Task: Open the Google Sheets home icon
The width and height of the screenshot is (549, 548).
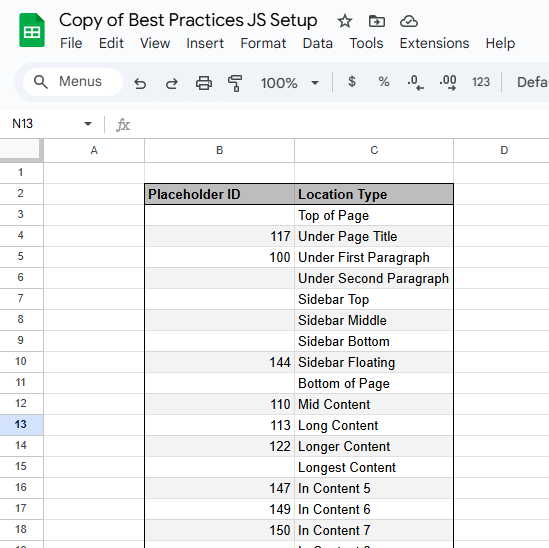Action: tap(32, 30)
